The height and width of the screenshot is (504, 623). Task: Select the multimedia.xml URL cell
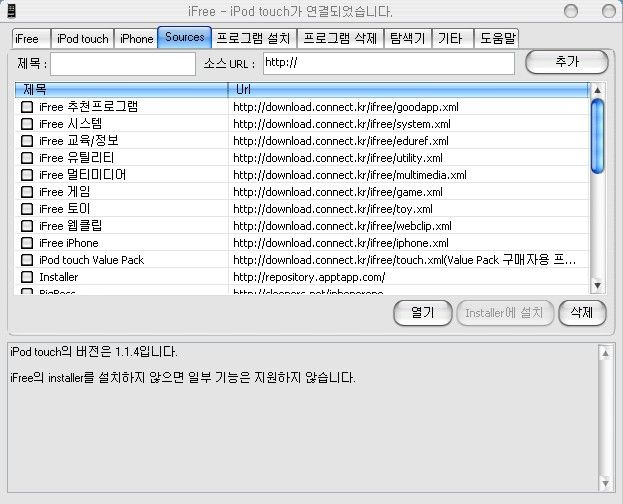[x=409, y=175]
